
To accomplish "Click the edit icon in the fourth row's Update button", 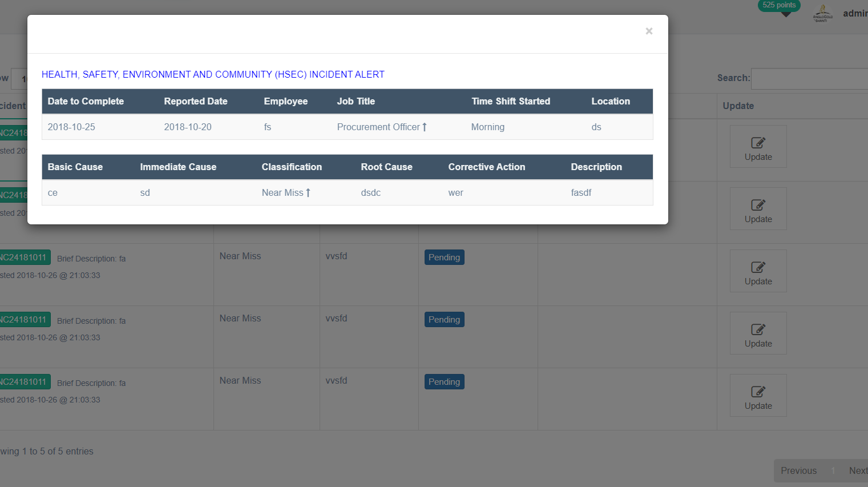I will 758,329.
